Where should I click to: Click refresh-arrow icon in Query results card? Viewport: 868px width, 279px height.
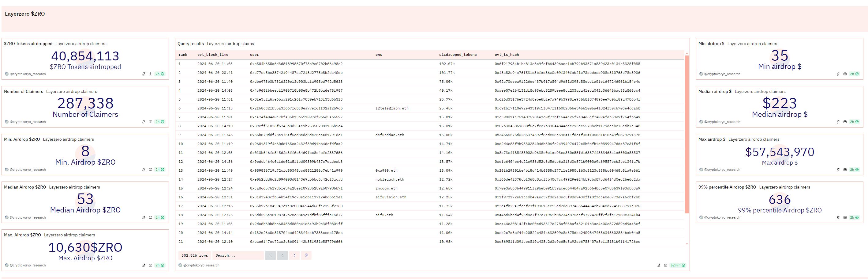[x=659, y=266]
